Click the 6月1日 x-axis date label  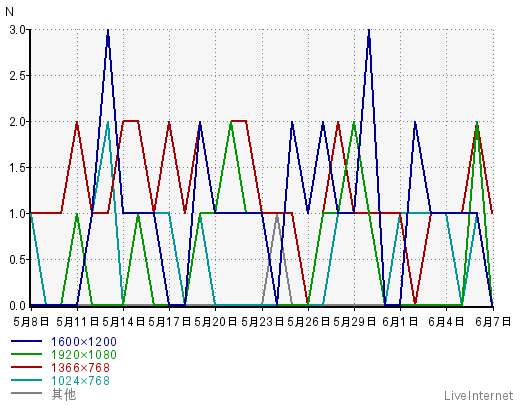tap(400, 322)
